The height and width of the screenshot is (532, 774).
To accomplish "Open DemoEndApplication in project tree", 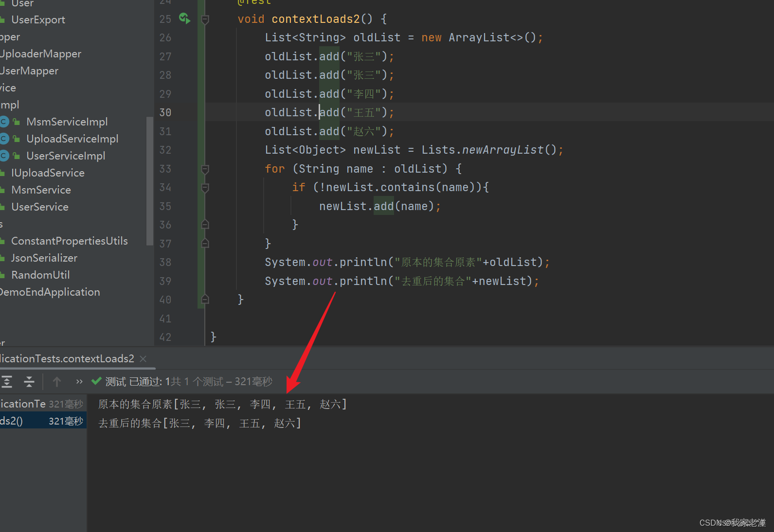I will [x=50, y=292].
